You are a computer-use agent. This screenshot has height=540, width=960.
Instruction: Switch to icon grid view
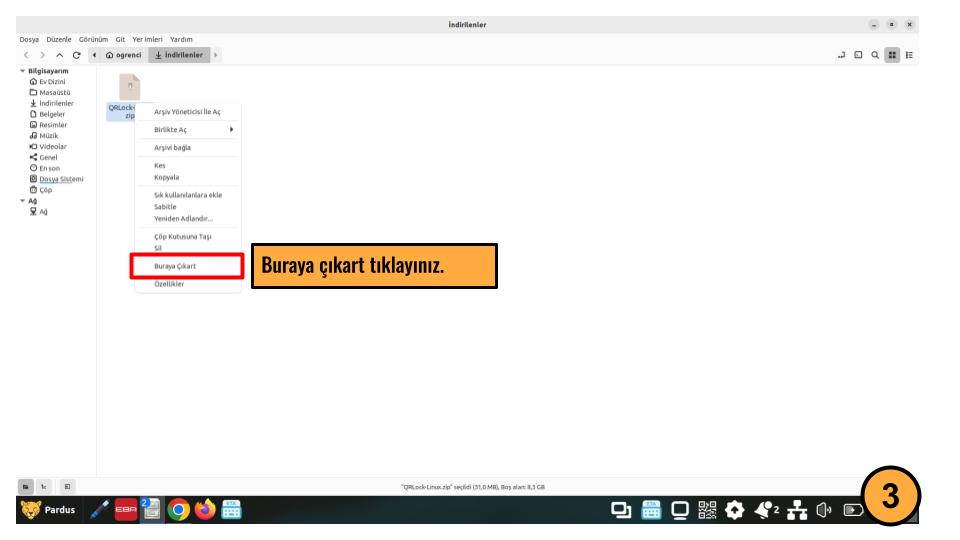[x=892, y=55]
